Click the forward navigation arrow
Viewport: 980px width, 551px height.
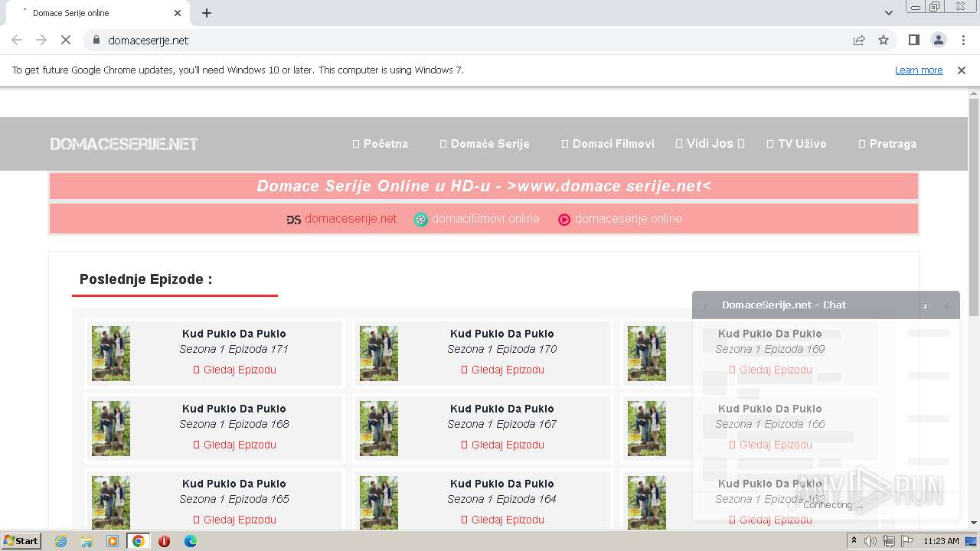pyautogui.click(x=41, y=40)
